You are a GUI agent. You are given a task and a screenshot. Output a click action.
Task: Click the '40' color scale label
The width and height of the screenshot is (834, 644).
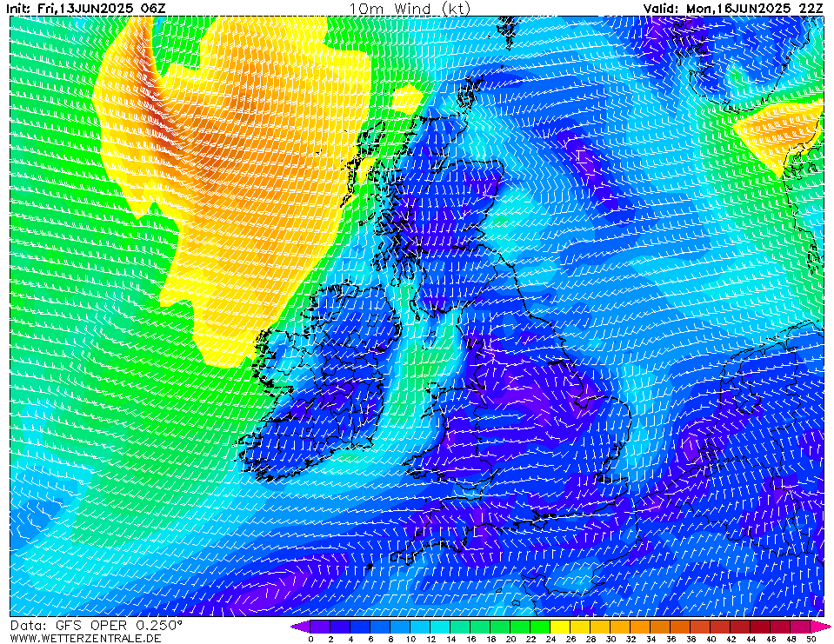(711, 639)
